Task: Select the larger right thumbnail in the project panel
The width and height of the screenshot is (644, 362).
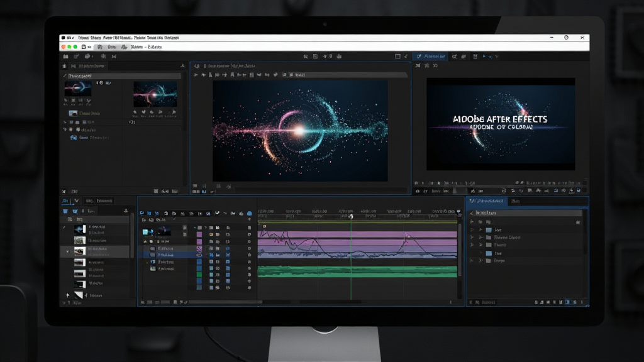Action: [155, 94]
